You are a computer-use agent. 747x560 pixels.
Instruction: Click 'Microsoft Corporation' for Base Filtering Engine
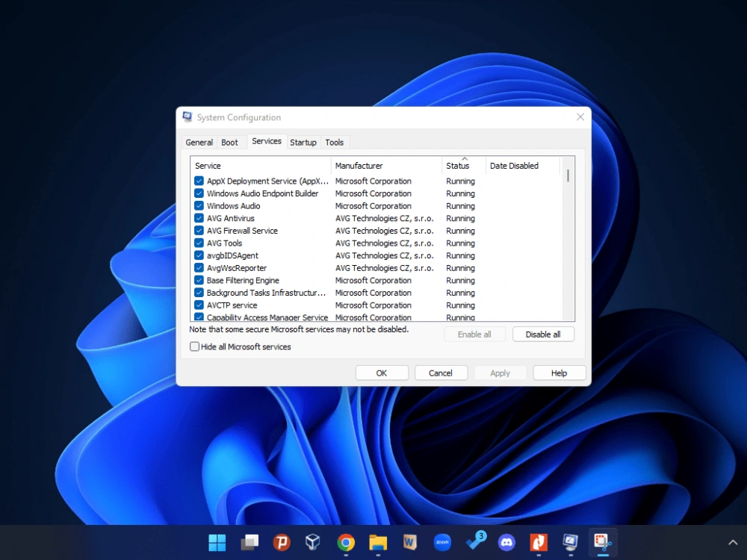tap(373, 280)
